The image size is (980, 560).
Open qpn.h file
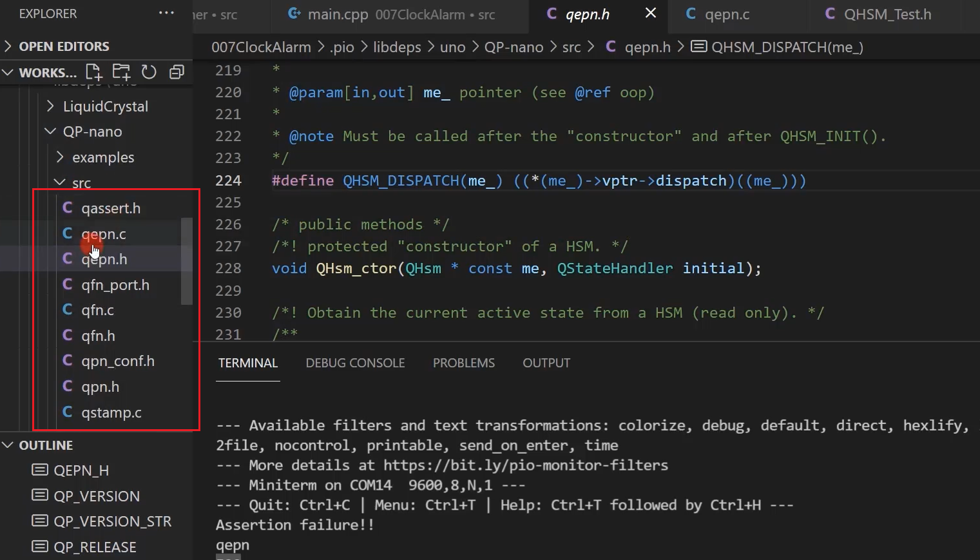100,387
